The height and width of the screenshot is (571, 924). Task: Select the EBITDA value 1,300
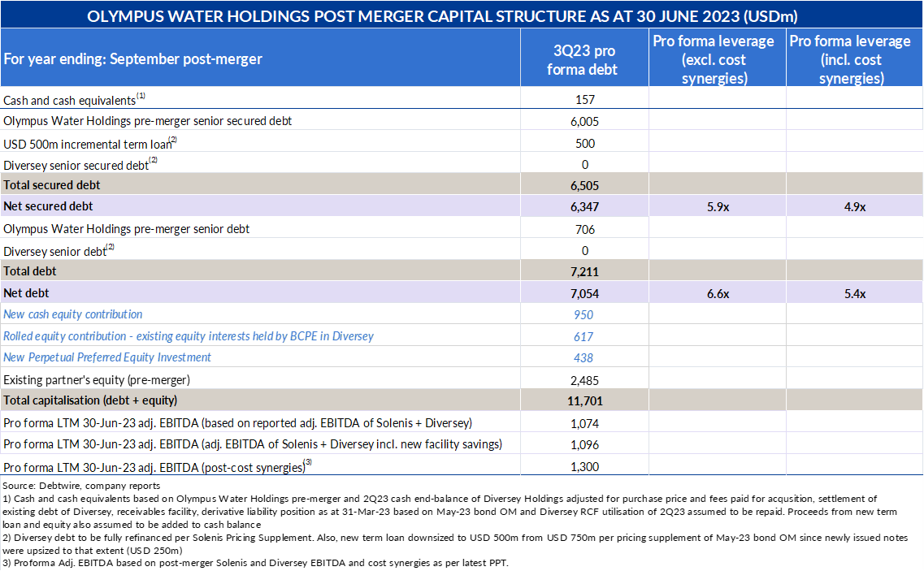click(x=584, y=467)
